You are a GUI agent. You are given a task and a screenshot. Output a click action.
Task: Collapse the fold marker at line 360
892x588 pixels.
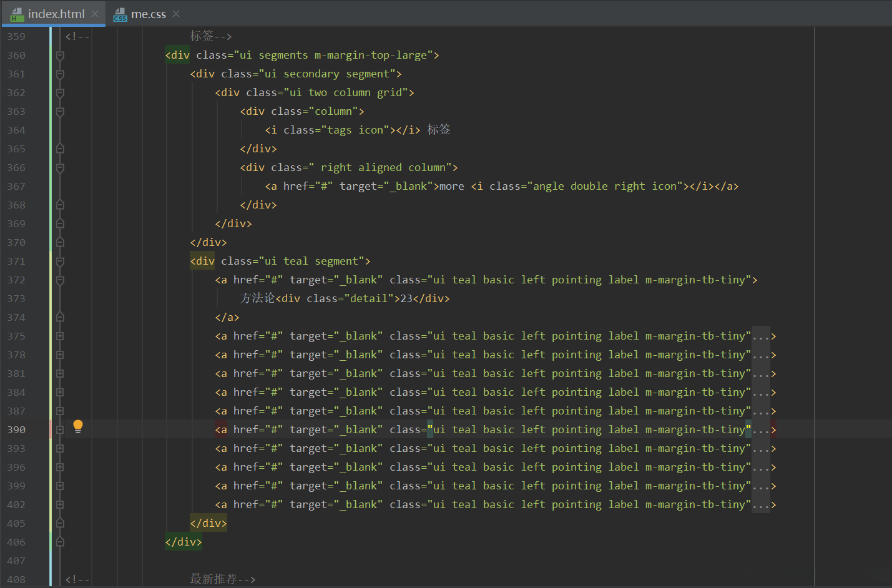pos(60,56)
